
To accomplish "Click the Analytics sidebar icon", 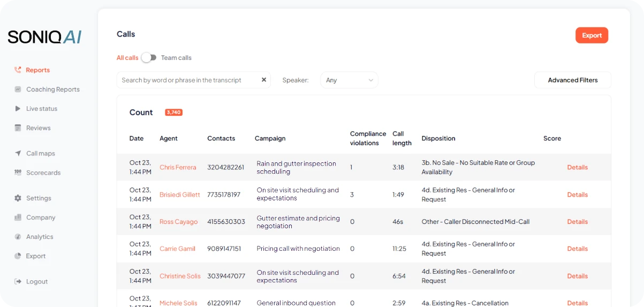I will click(18, 236).
